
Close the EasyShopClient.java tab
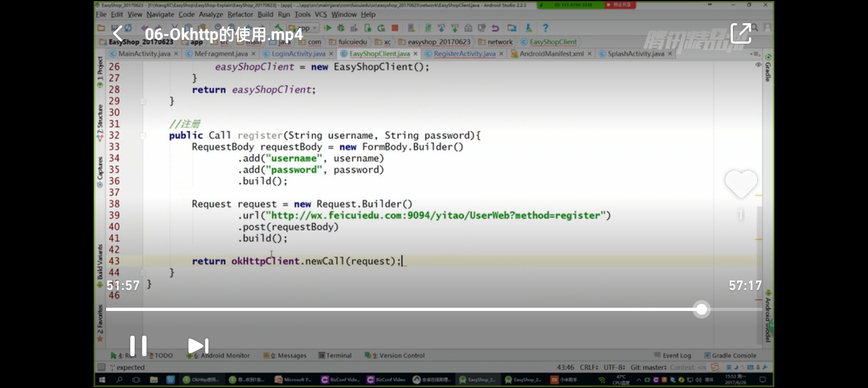tap(416, 54)
